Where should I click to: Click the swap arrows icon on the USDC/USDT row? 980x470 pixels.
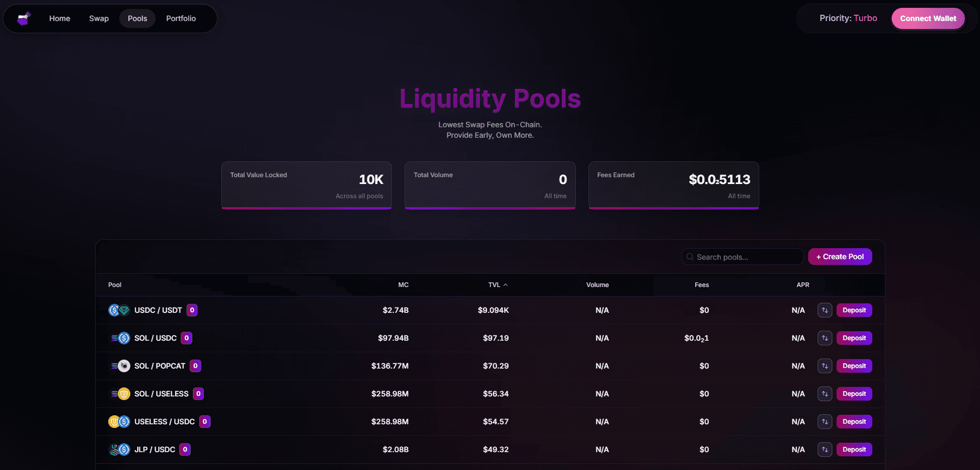point(824,310)
